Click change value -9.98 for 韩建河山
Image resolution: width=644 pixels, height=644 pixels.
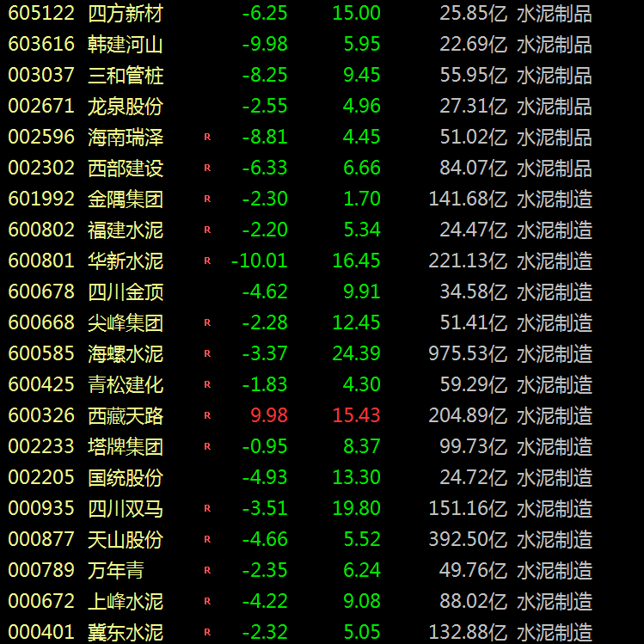coord(265,45)
